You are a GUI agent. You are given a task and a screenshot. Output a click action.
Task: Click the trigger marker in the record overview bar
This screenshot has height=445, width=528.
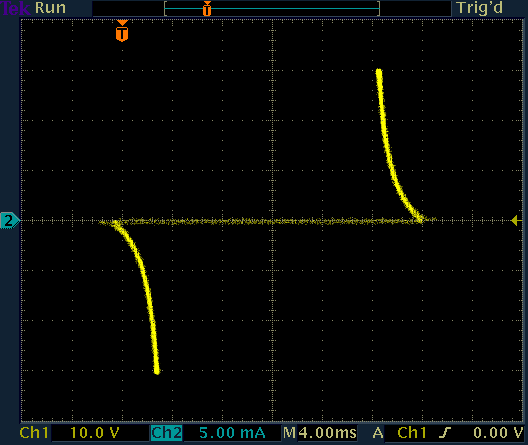[x=207, y=8]
